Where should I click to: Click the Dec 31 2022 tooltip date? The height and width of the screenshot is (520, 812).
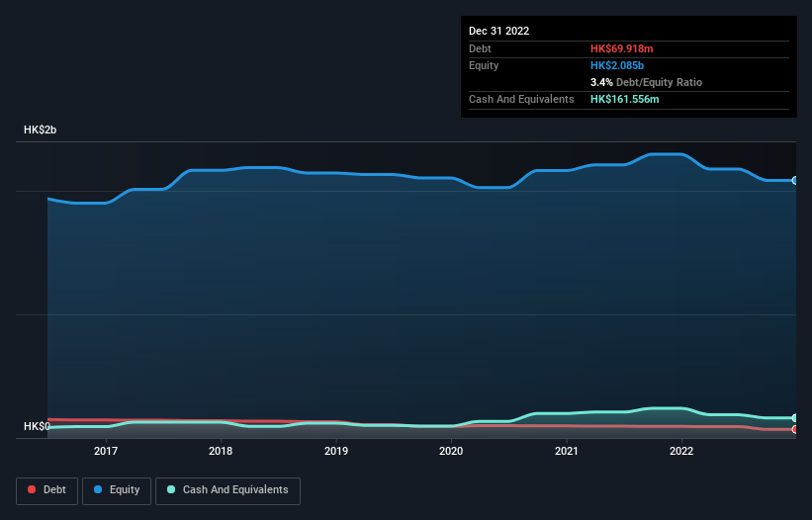(x=499, y=31)
